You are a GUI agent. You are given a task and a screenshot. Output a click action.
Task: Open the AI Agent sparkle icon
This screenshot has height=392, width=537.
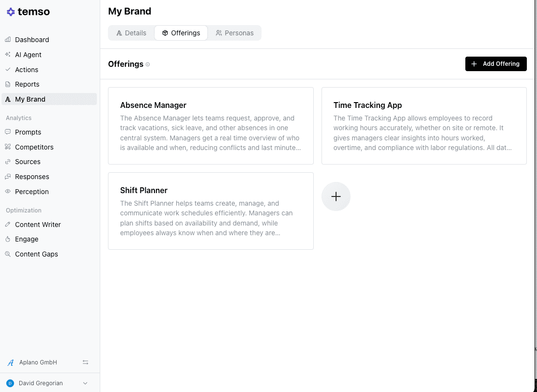click(8, 55)
